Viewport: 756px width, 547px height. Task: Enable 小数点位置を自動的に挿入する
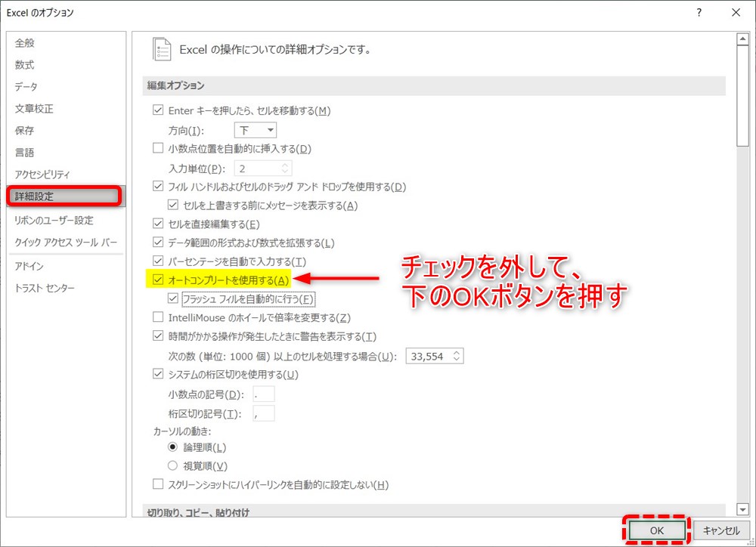tap(157, 148)
